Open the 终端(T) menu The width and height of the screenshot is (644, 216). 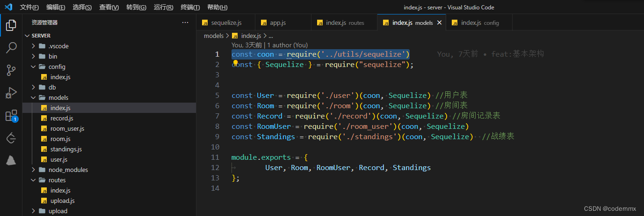pyautogui.click(x=190, y=7)
